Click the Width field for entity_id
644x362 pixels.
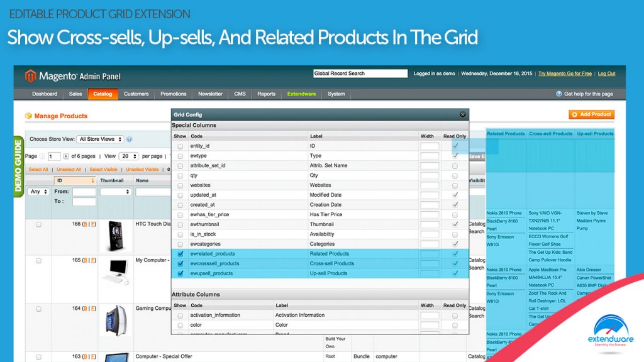(430, 146)
